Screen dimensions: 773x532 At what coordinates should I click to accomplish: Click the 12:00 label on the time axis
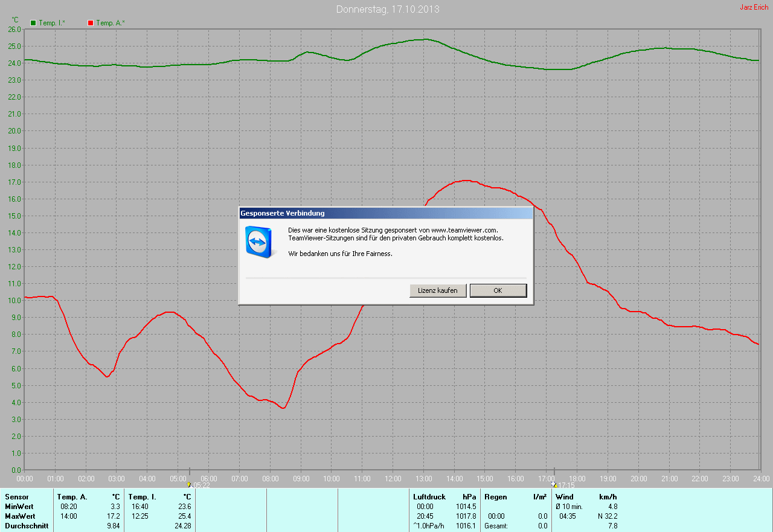pyautogui.click(x=393, y=478)
